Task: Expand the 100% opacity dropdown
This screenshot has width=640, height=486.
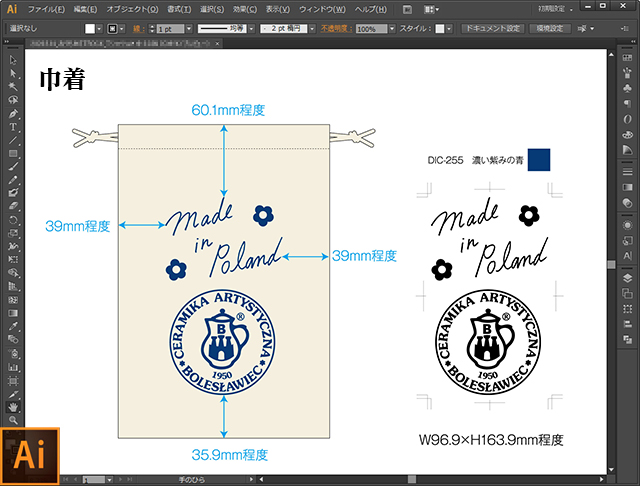Action: 392,29
